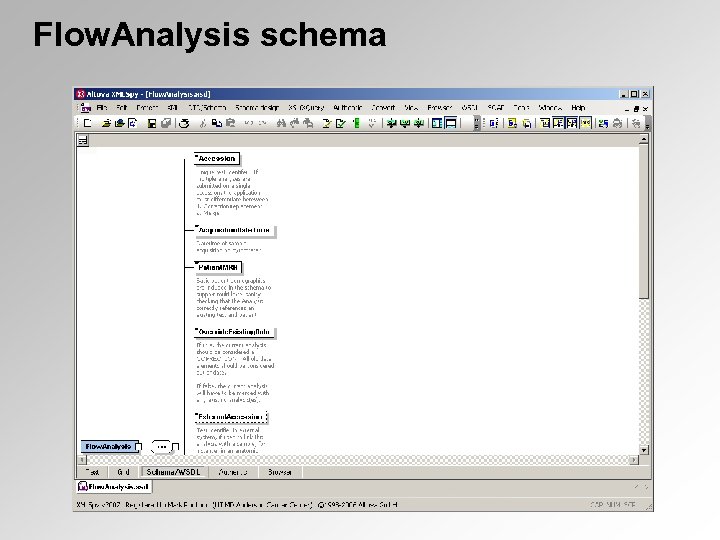
Task: Validate the schema with the green checkmark icon
Action: click(340, 123)
